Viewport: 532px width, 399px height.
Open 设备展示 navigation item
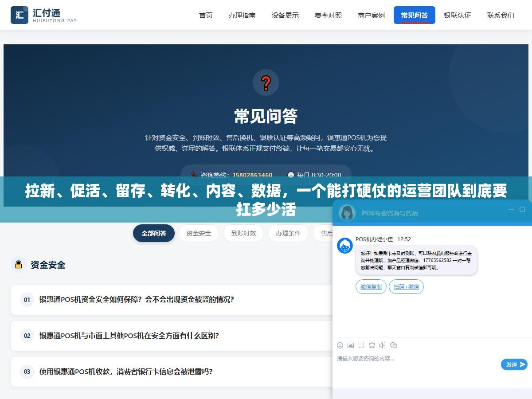[285, 15]
